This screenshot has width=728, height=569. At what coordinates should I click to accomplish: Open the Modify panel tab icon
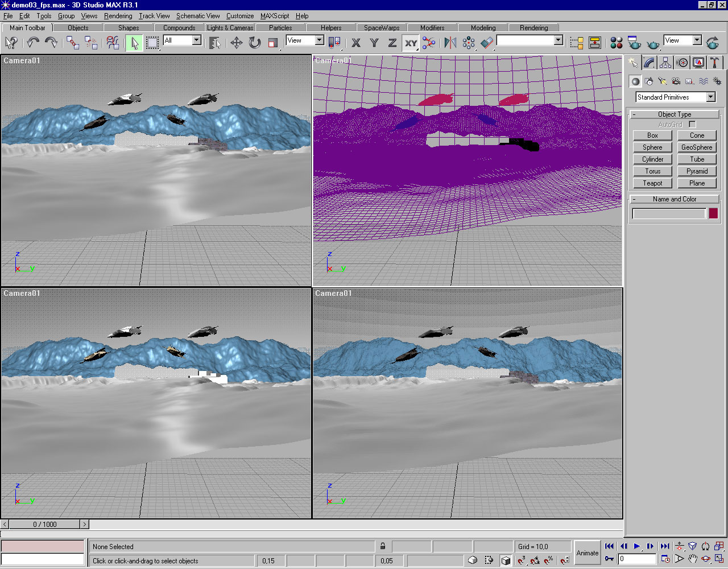point(649,63)
